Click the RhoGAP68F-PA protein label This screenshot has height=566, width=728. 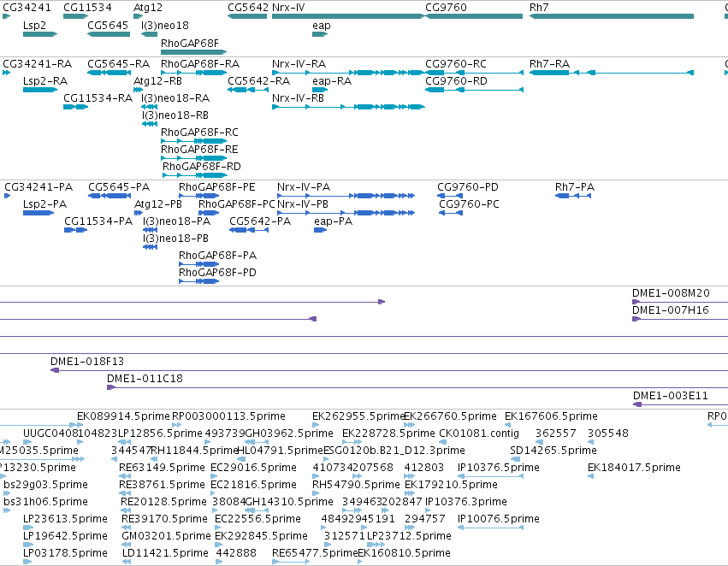[217, 255]
